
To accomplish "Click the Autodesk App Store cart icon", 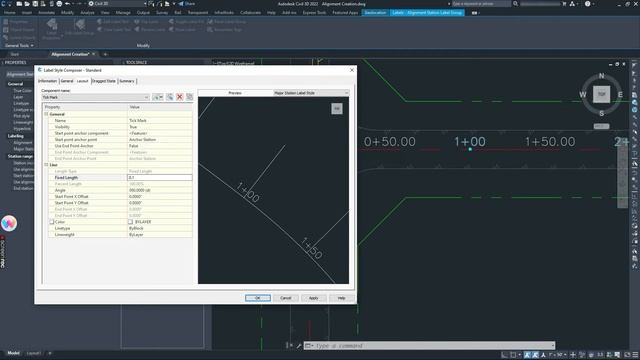I will click(564, 4).
